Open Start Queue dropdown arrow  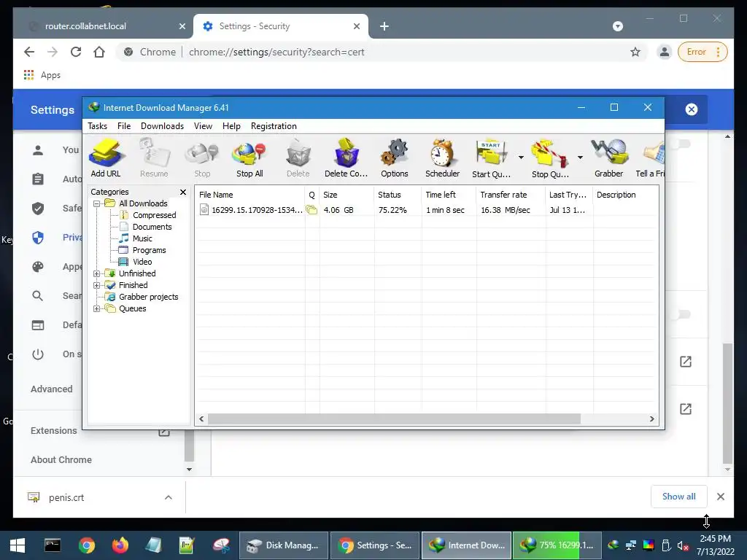[x=521, y=157]
